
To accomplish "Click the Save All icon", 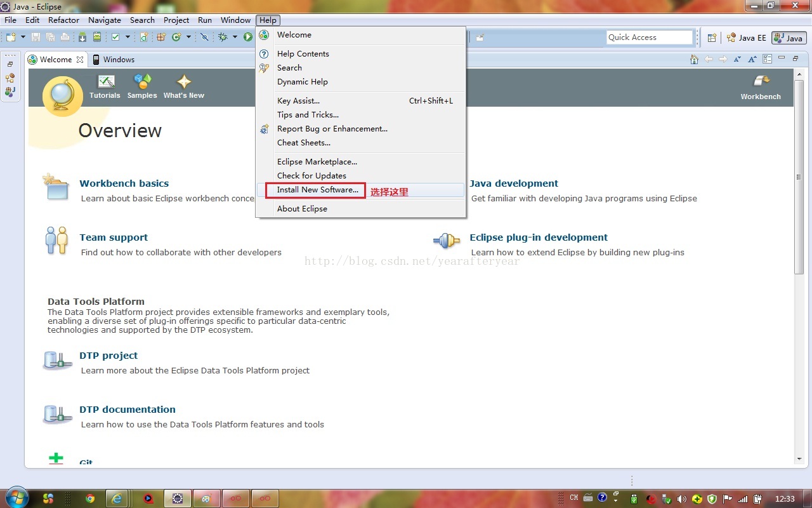I will coord(50,37).
